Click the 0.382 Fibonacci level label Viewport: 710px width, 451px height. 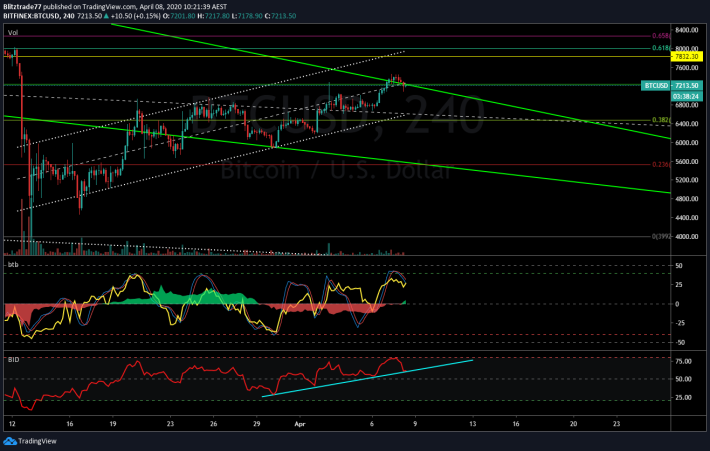(x=661, y=120)
